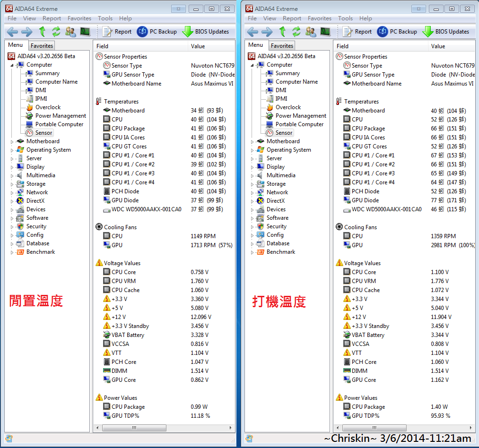Collapse the Computer node in left window

pyautogui.click(x=12, y=65)
